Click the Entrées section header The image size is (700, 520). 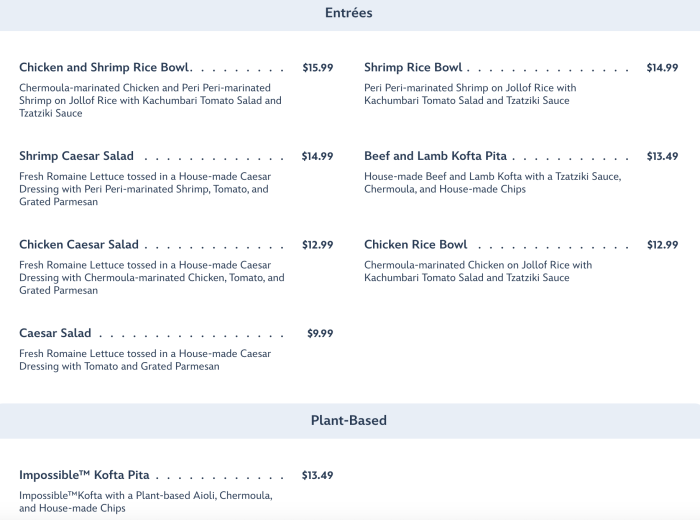(x=349, y=13)
